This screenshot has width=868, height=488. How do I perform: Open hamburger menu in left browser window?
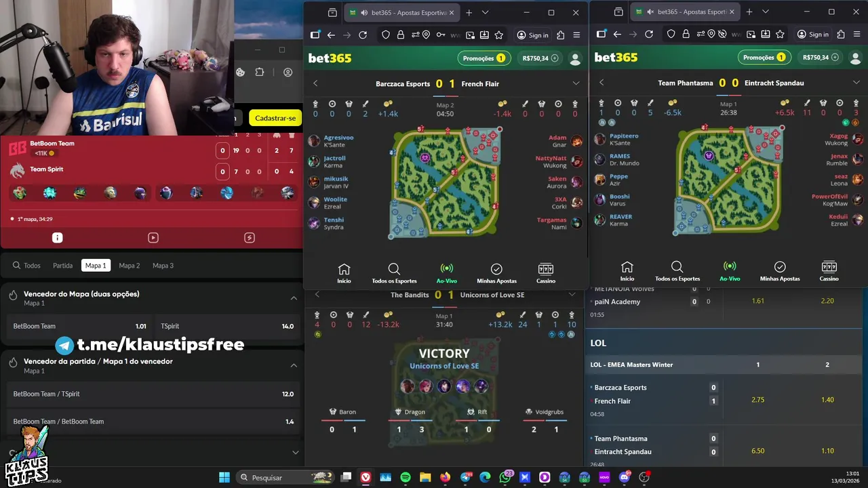click(x=576, y=35)
